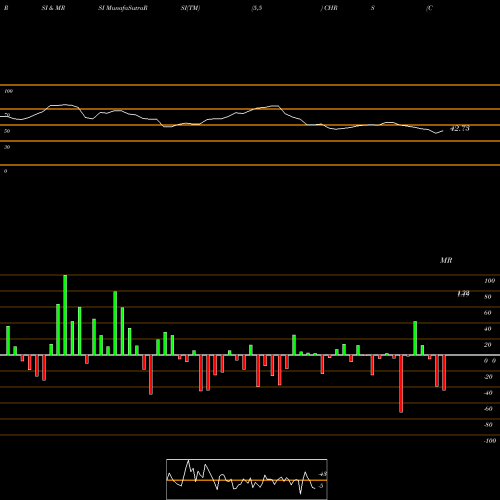Click the -40 label on MR axis

coord(488,393)
